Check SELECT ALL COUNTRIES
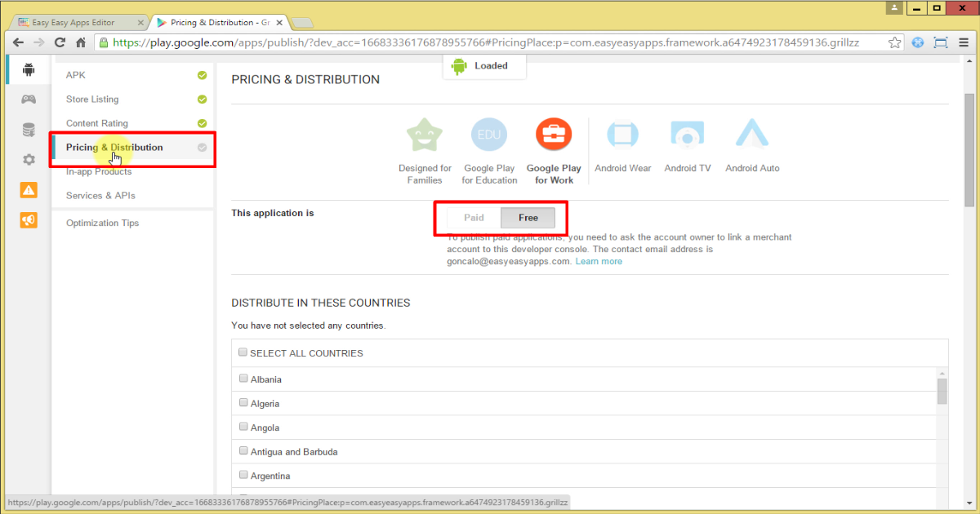Image resolution: width=980 pixels, height=514 pixels. (243, 351)
